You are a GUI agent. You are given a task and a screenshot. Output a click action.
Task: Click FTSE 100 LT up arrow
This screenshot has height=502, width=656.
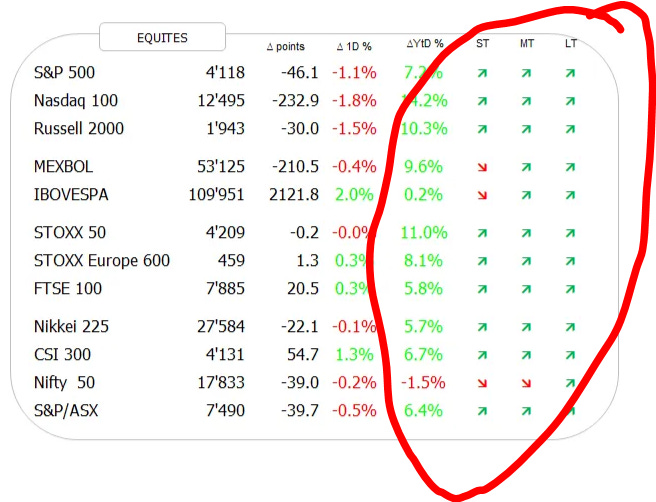click(x=570, y=289)
